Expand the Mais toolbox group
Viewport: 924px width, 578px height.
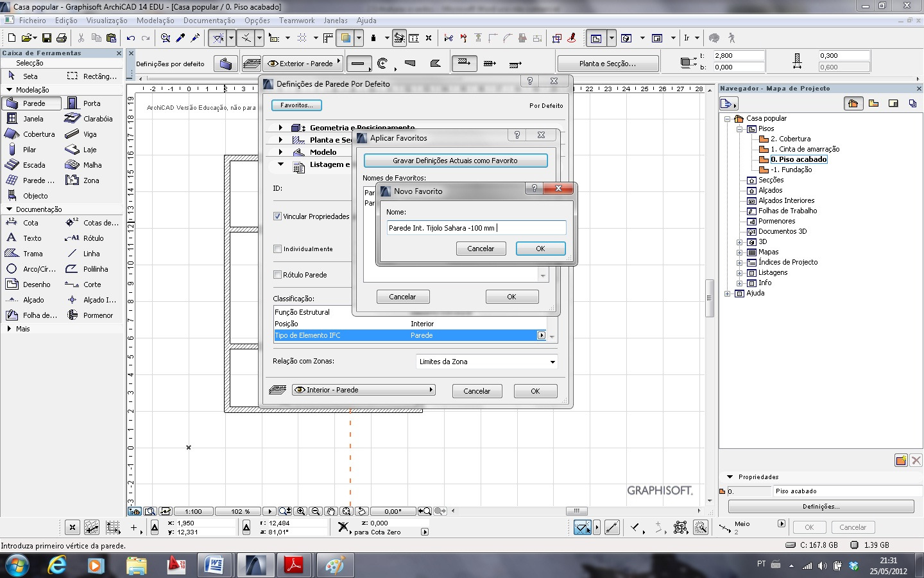click(9, 329)
